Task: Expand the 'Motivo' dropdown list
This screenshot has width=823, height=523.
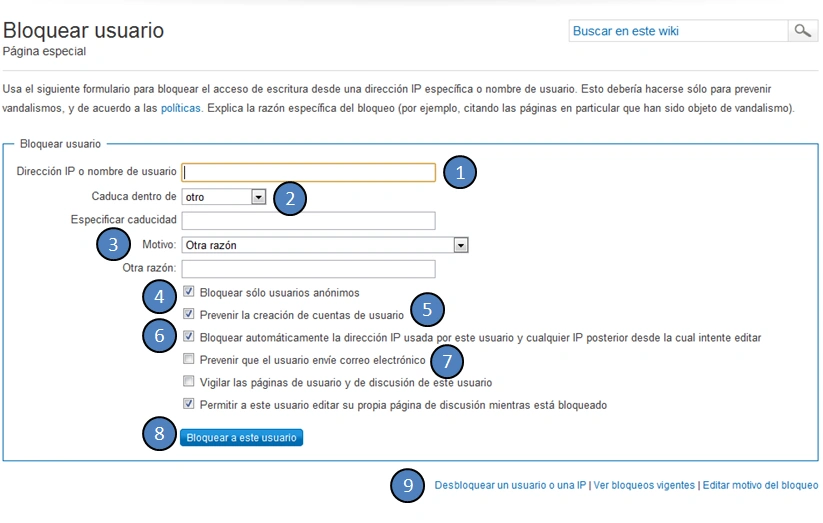Action: [x=325, y=245]
